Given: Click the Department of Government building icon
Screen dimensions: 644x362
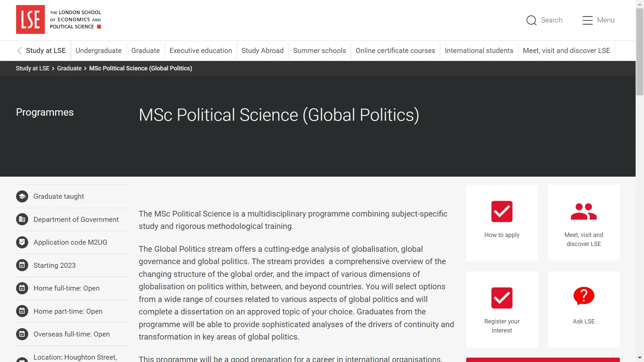Looking at the screenshot, I should (22, 220).
